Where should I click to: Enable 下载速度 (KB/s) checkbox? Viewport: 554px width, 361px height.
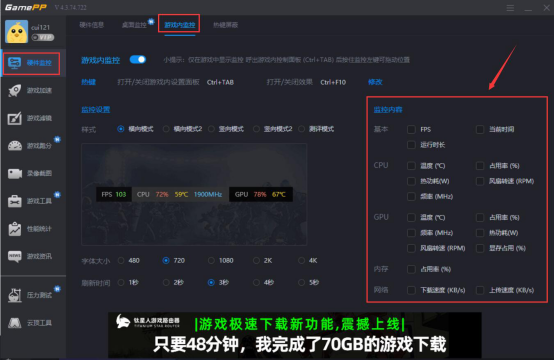pyautogui.click(x=411, y=290)
